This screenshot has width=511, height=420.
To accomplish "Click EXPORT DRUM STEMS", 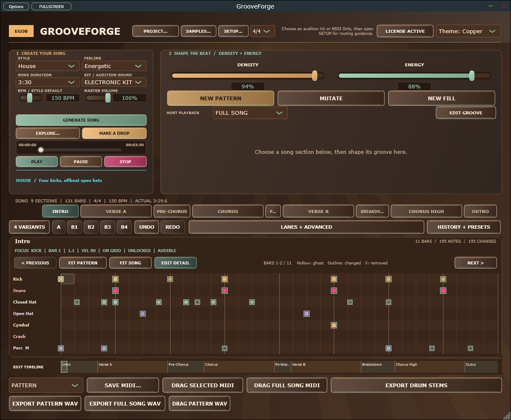I will click(417, 385).
